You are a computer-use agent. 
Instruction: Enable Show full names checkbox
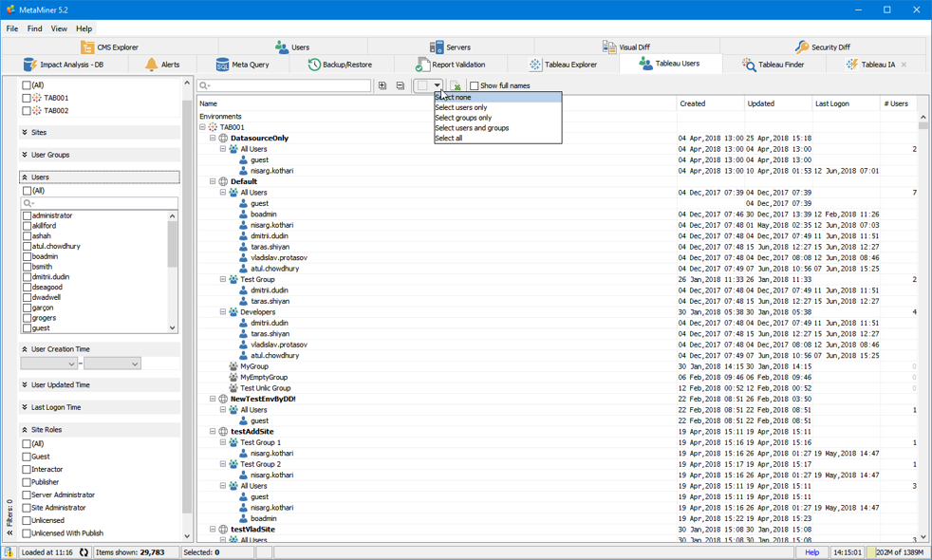click(x=475, y=85)
